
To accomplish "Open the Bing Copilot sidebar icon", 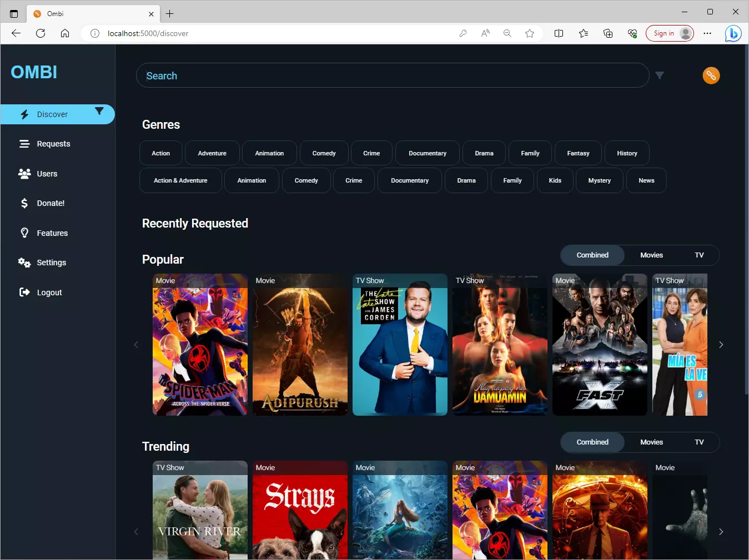I will click(733, 33).
